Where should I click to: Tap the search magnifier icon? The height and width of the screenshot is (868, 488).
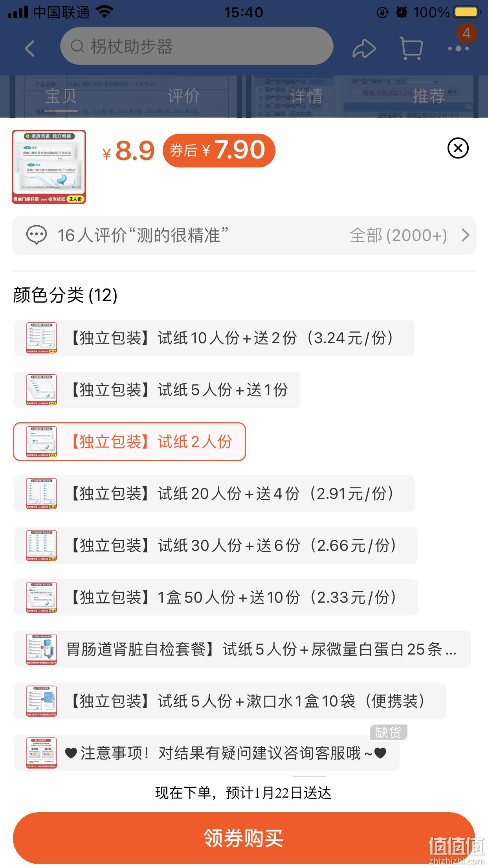(x=77, y=46)
